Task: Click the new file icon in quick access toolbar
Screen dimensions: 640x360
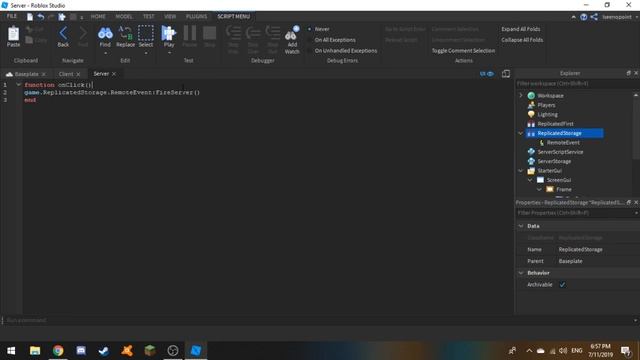Action: [30, 17]
